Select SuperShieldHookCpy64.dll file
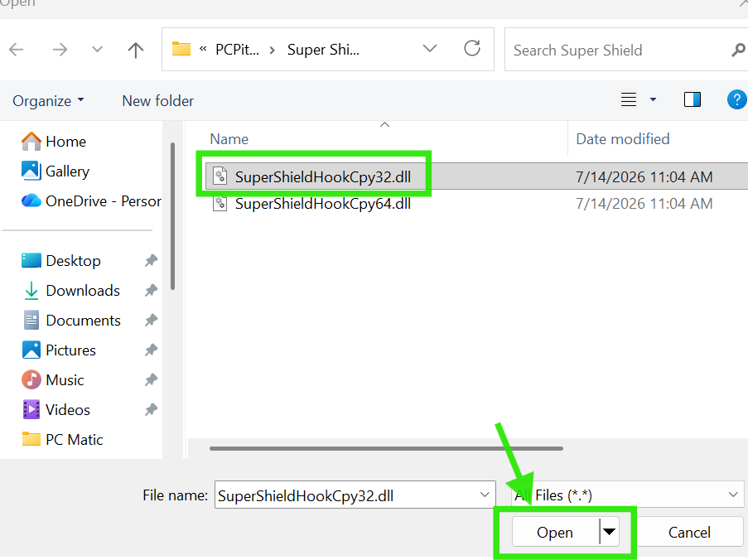This screenshot has height=560, width=748. tap(322, 204)
